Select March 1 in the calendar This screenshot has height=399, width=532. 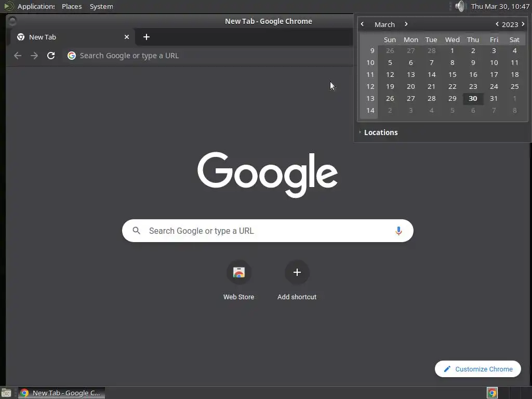point(453,50)
